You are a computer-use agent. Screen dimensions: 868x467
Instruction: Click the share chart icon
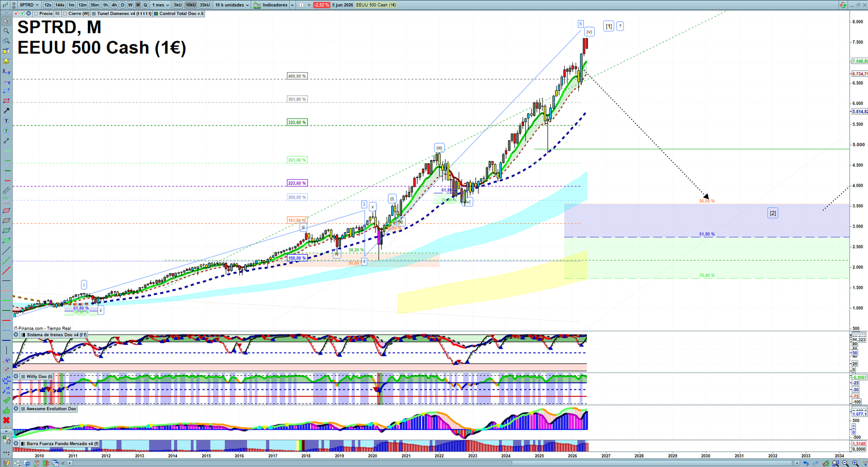17,463
